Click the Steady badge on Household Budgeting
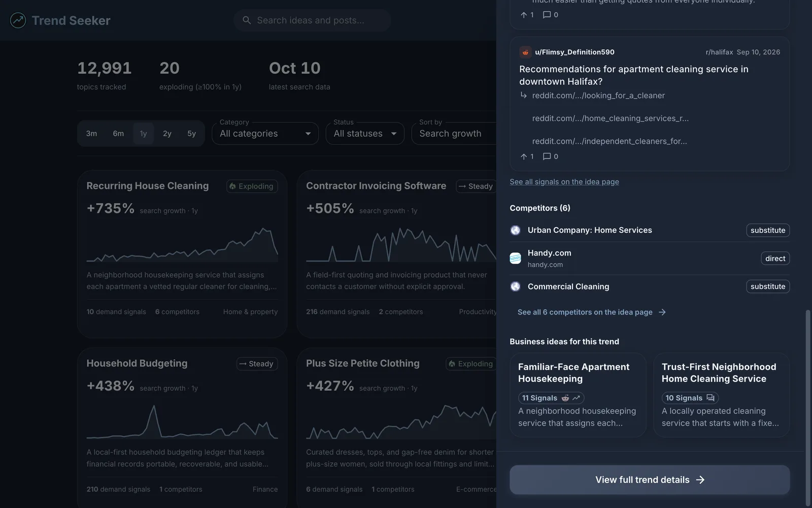This screenshot has height=508, width=812. pyautogui.click(x=257, y=364)
